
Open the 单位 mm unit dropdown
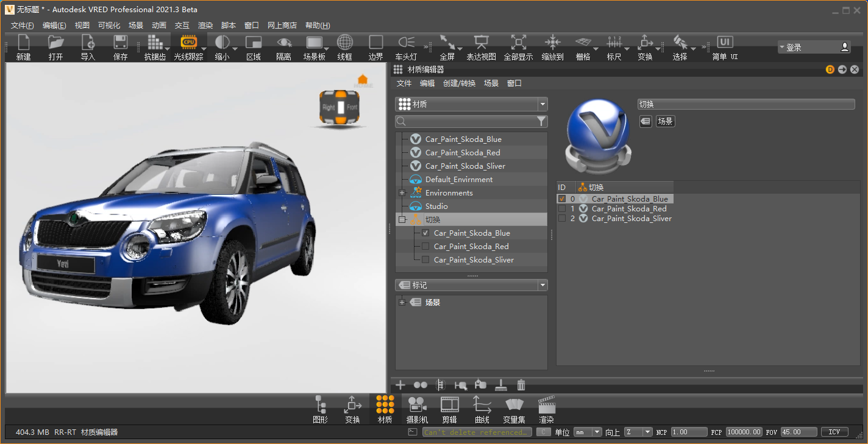(588, 432)
